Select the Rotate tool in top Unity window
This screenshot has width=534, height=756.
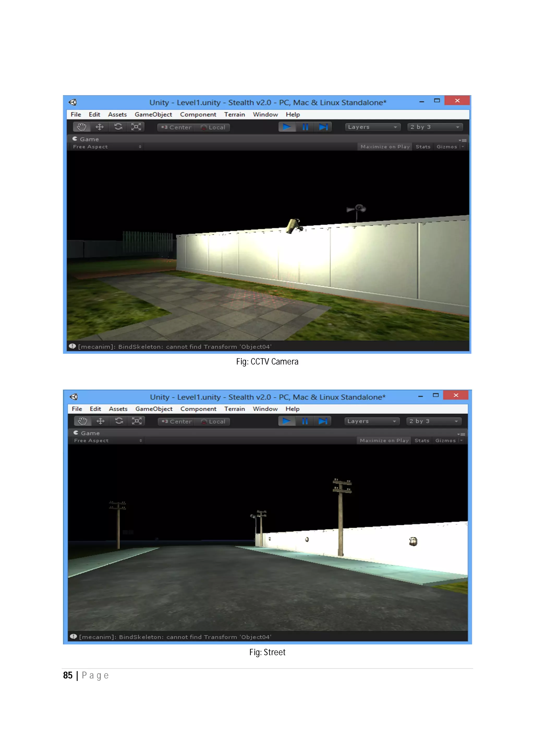[x=118, y=127]
